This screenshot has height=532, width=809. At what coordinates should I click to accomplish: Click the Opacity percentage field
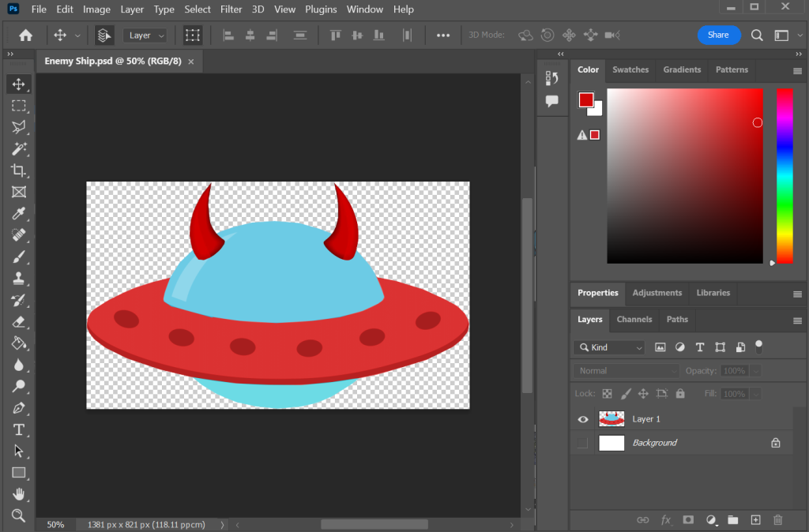[x=734, y=371]
